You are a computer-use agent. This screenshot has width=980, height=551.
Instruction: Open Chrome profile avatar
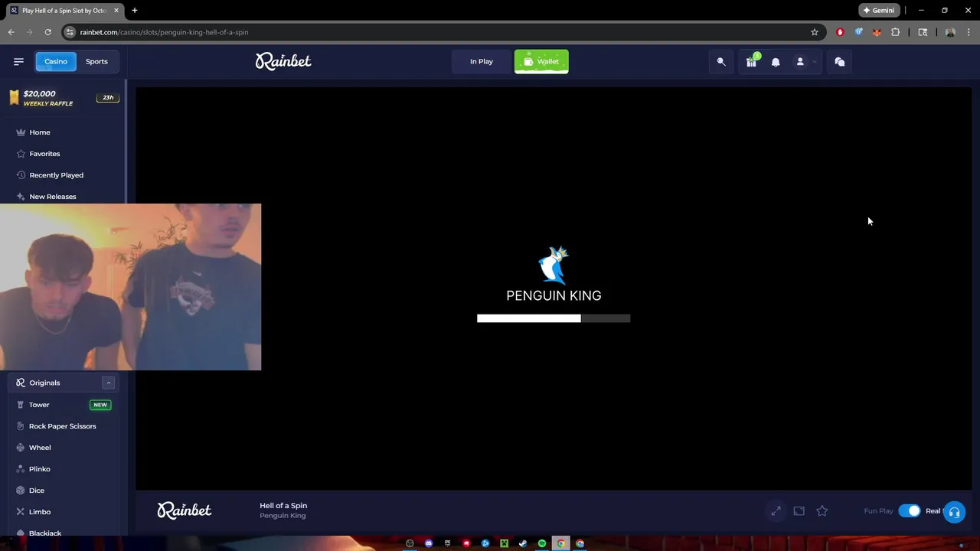click(x=950, y=32)
